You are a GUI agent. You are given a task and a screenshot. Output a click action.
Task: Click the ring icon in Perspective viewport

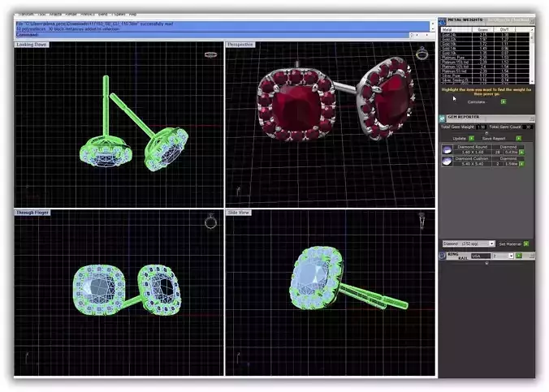click(421, 54)
